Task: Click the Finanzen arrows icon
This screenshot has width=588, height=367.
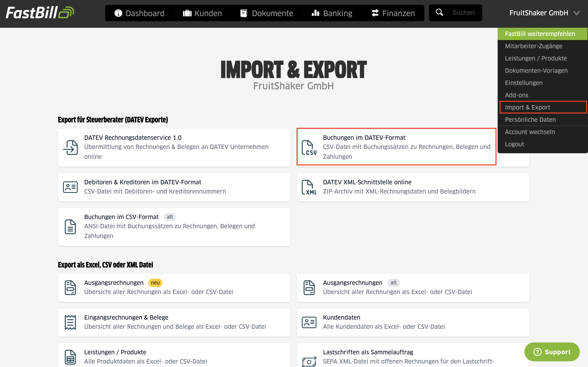Action: coord(375,13)
